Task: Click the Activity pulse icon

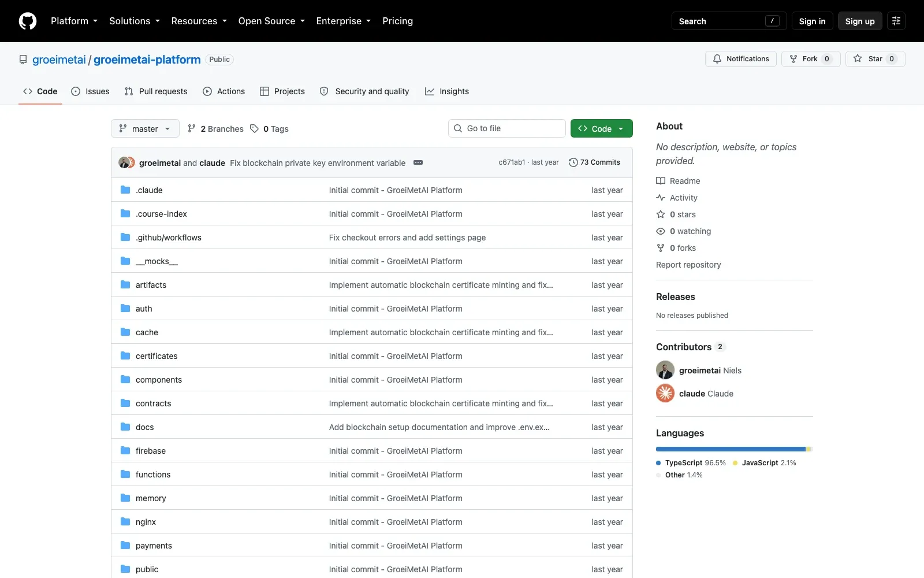Action: tap(661, 198)
